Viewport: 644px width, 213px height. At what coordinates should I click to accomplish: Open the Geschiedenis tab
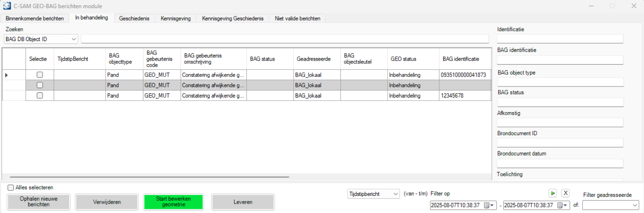coord(134,18)
